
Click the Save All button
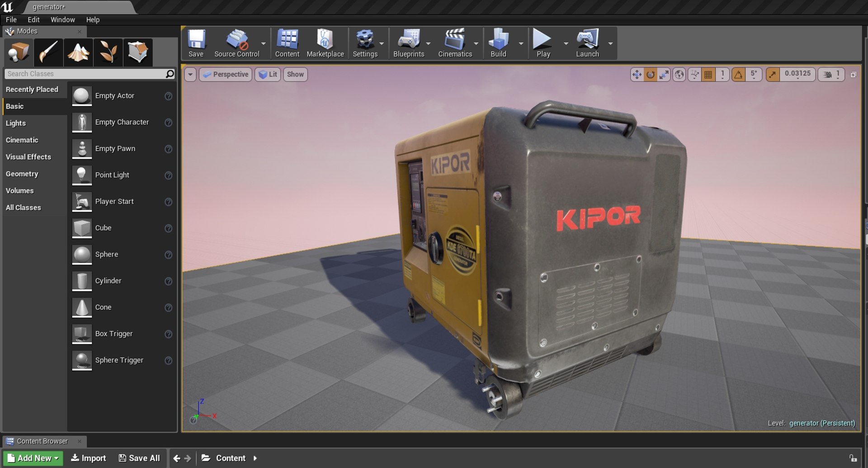pos(139,458)
